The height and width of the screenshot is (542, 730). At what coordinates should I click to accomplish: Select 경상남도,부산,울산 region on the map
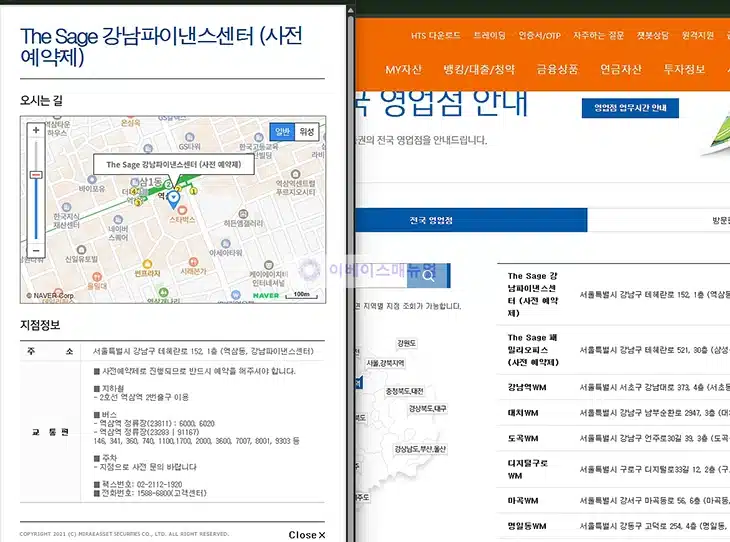pos(420,449)
